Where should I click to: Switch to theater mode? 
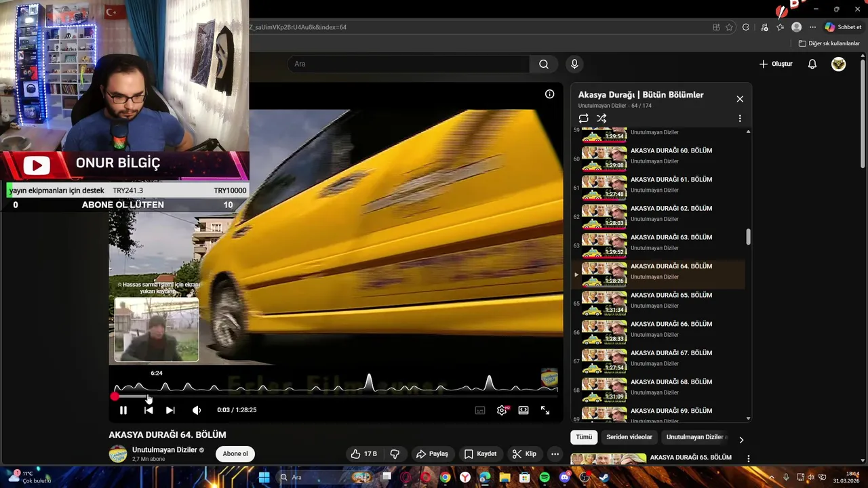coord(524,410)
